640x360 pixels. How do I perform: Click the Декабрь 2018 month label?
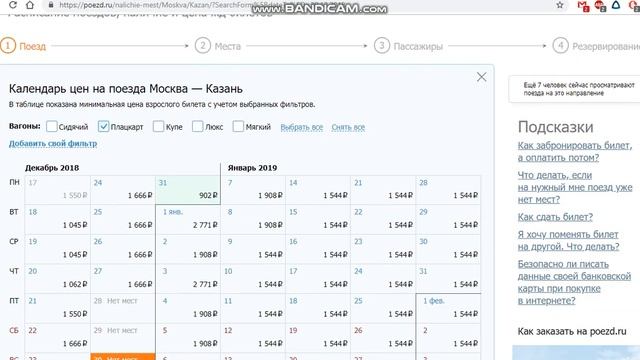(52, 168)
